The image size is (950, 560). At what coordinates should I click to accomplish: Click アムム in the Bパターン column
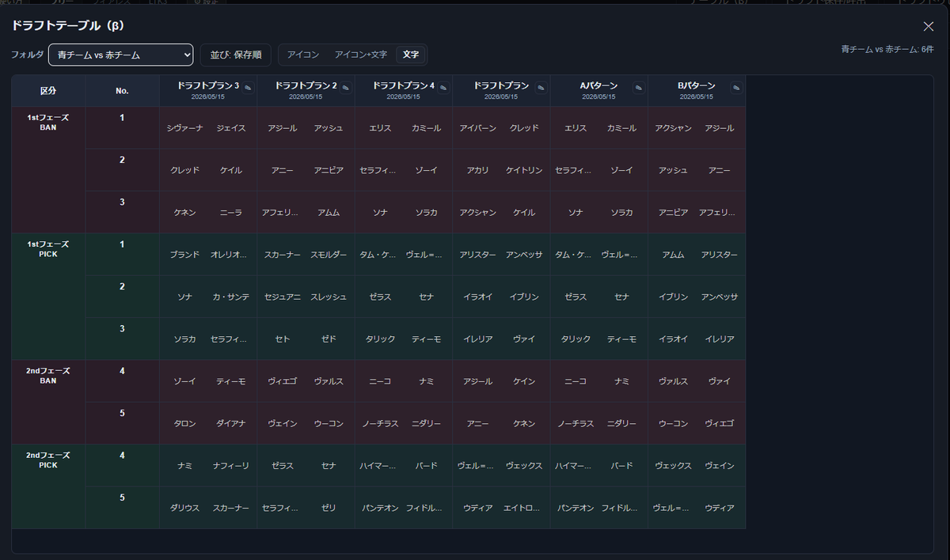[674, 255]
